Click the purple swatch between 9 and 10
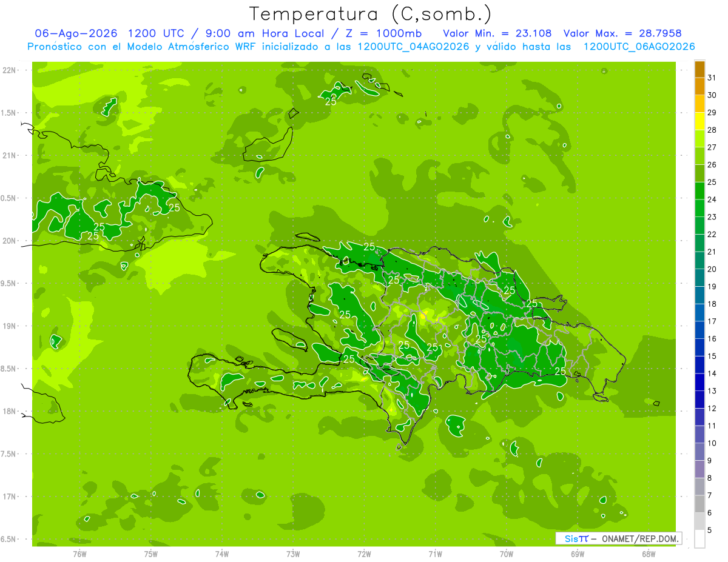This screenshot has width=728, height=562. [699, 452]
